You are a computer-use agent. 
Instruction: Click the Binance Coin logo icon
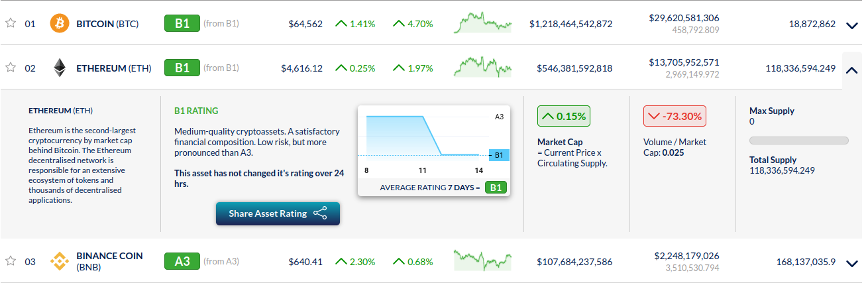tap(60, 262)
